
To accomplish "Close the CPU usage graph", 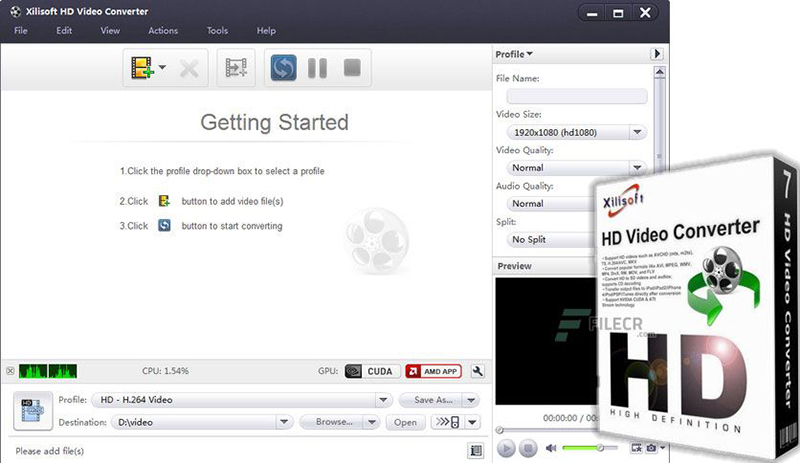I will click(x=10, y=371).
